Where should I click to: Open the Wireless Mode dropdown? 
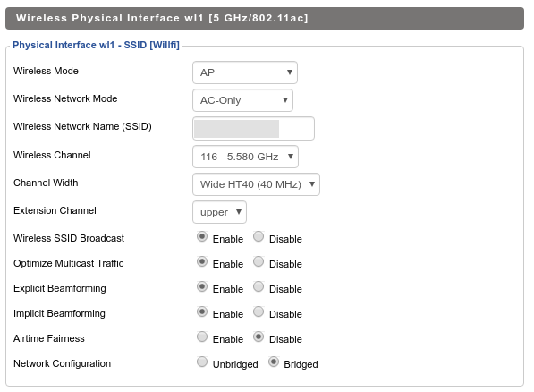tap(245, 72)
